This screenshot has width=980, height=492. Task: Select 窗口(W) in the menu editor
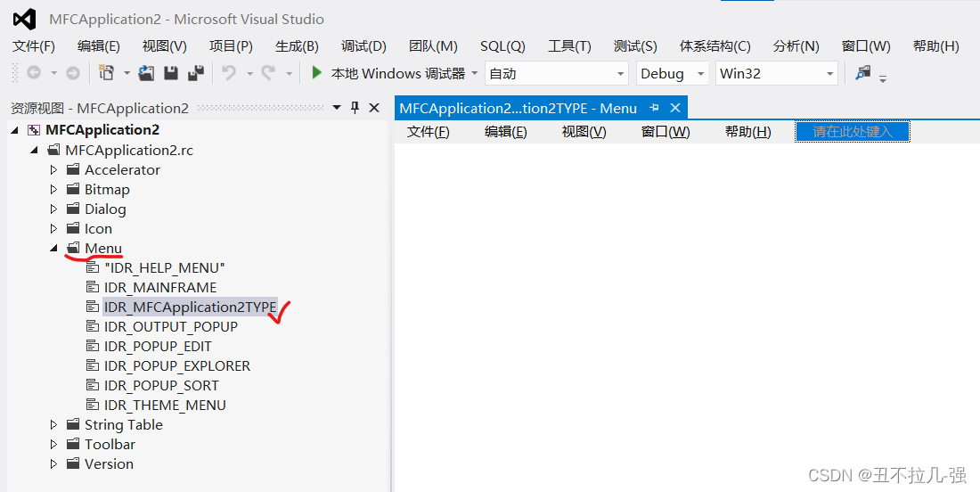666,132
